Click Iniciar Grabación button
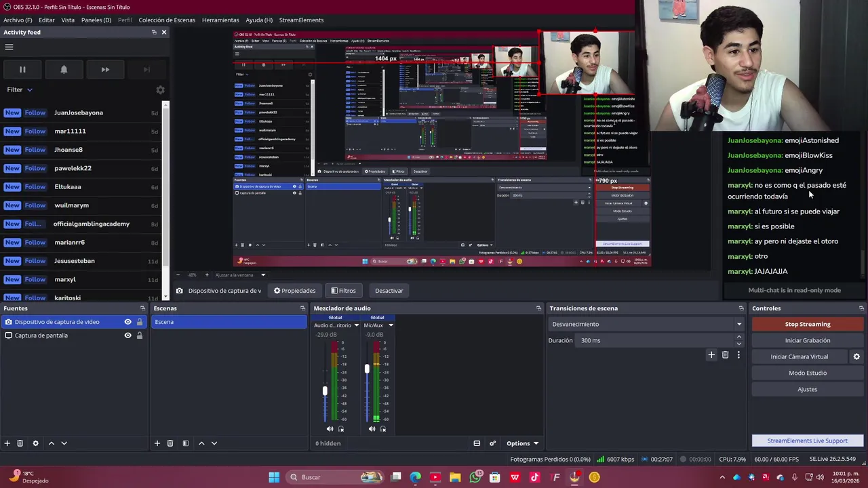Image resolution: width=868 pixels, height=488 pixels. [807, 340]
